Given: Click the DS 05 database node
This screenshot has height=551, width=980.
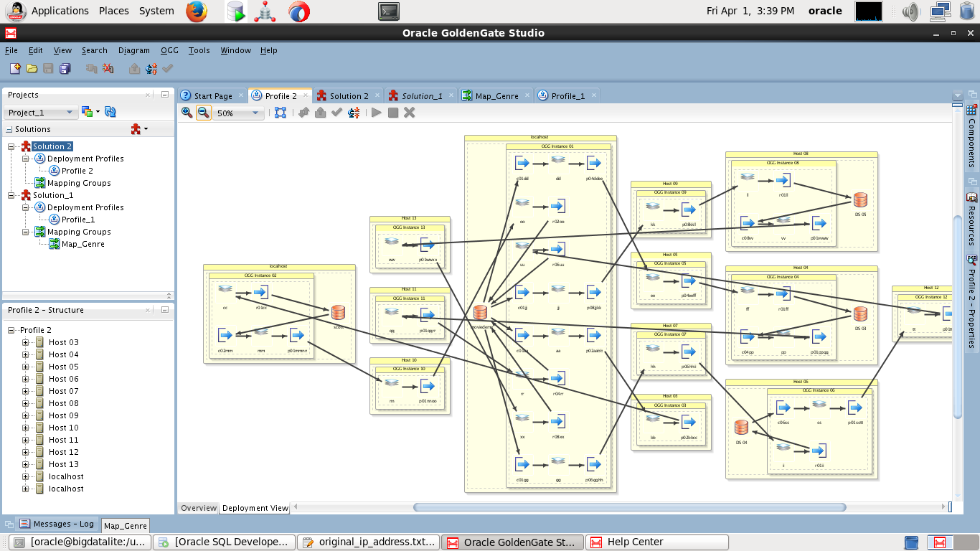Looking at the screenshot, I should point(860,200).
